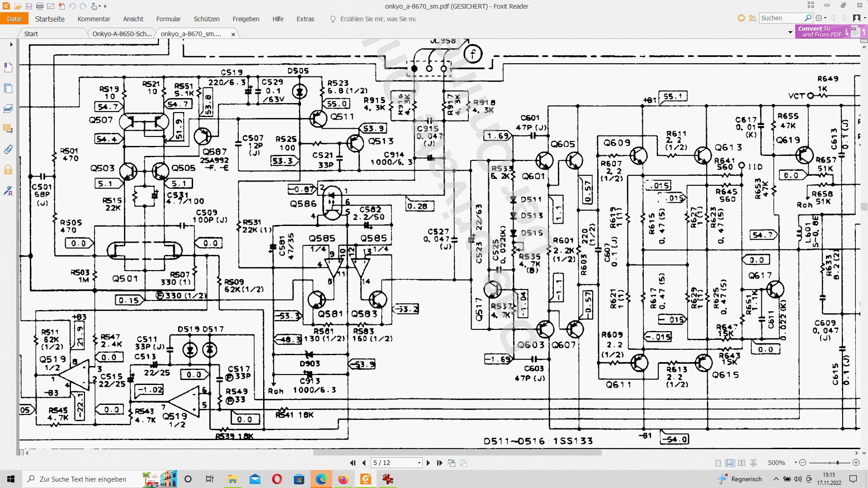Click the Suchen search field
This screenshot has height=488, width=868.
tap(781, 18)
